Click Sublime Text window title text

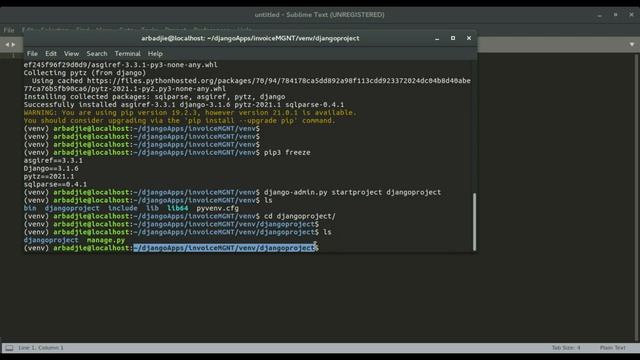click(320, 15)
